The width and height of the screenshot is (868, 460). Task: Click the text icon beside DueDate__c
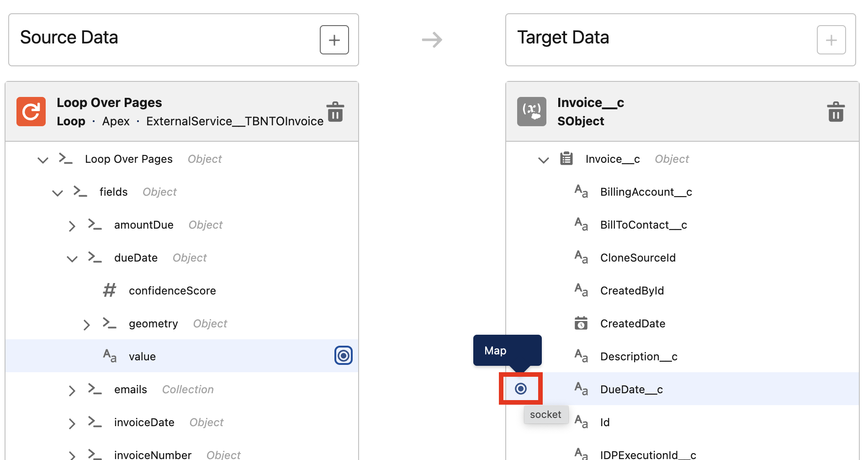coord(581,389)
